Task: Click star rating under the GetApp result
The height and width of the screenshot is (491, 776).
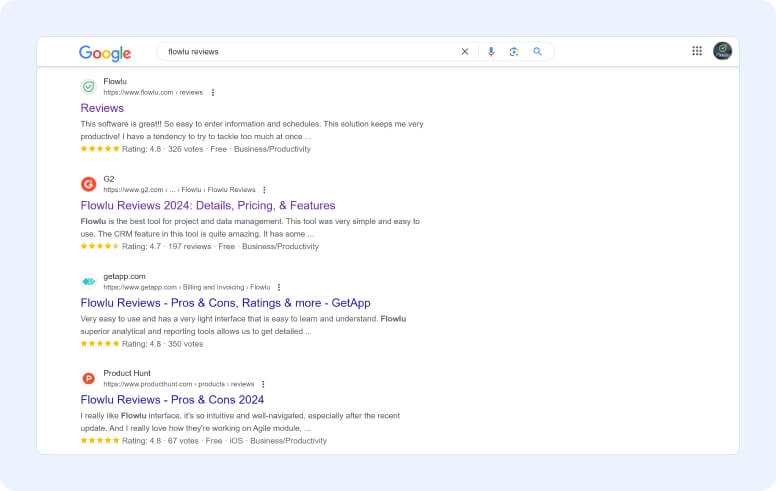Action: 100,344
